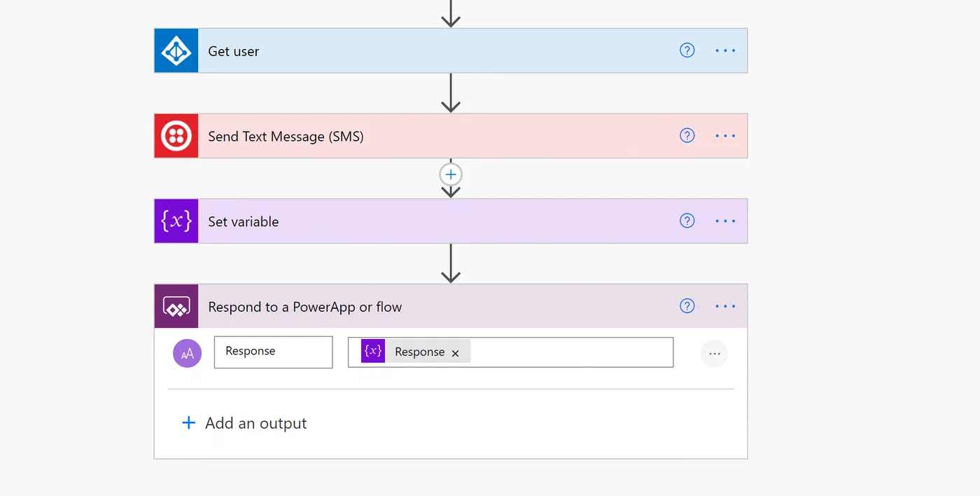Remove the Response token with x

pos(455,353)
